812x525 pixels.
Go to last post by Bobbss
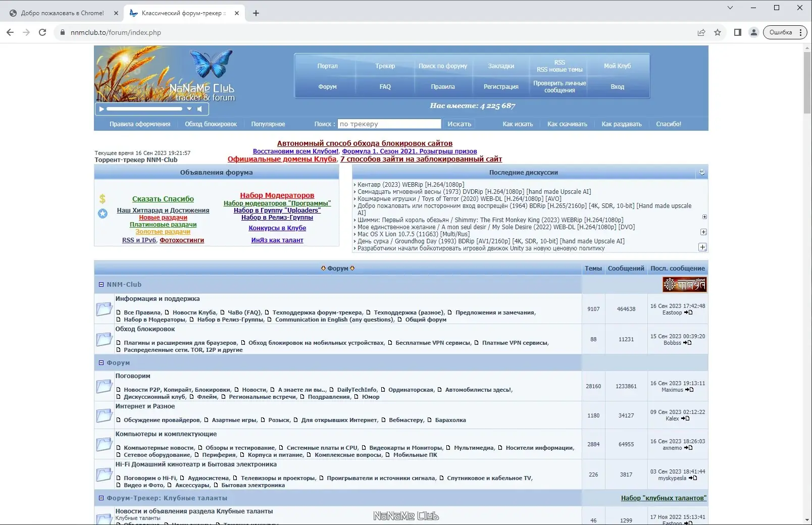click(x=687, y=343)
